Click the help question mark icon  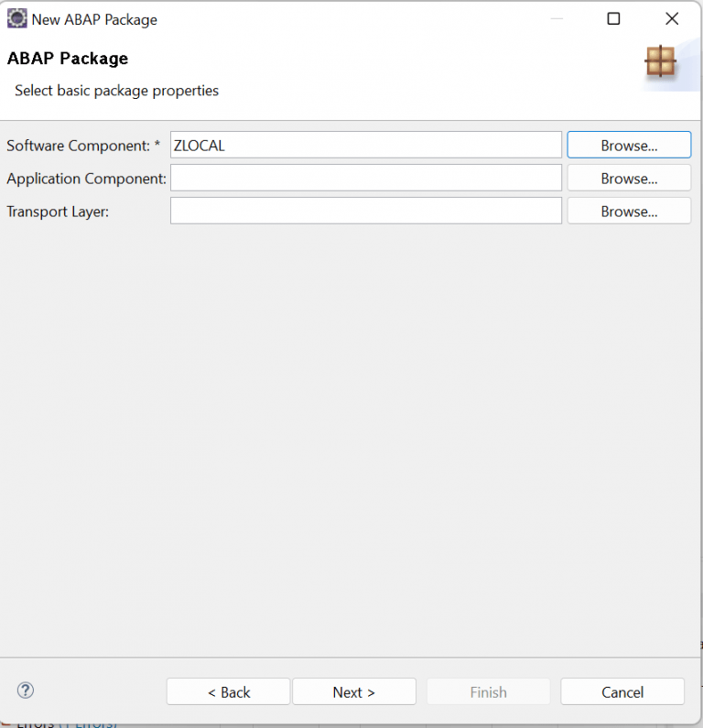pos(26,690)
